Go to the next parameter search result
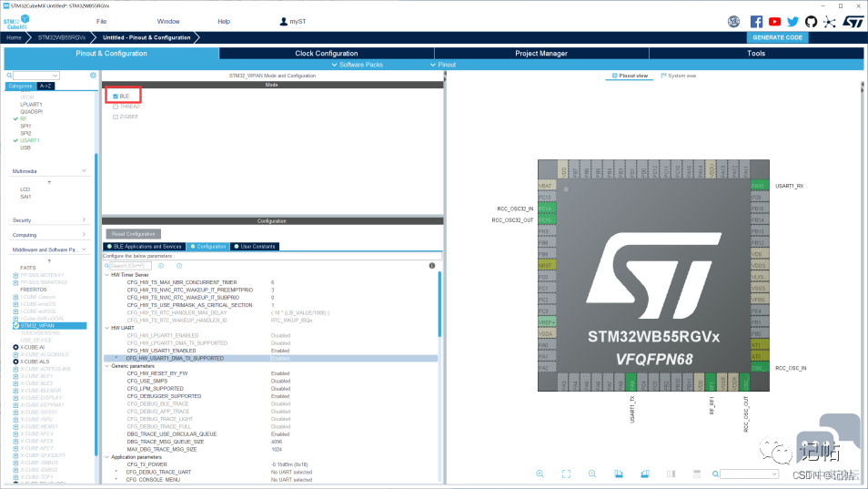Image resolution: width=868 pixels, height=489 pixels. pyautogui.click(x=179, y=266)
